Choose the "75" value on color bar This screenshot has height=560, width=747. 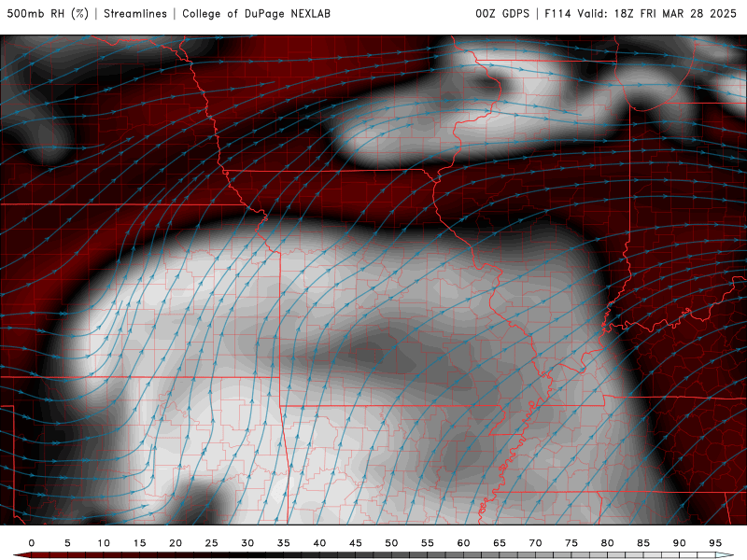pyautogui.click(x=571, y=543)
